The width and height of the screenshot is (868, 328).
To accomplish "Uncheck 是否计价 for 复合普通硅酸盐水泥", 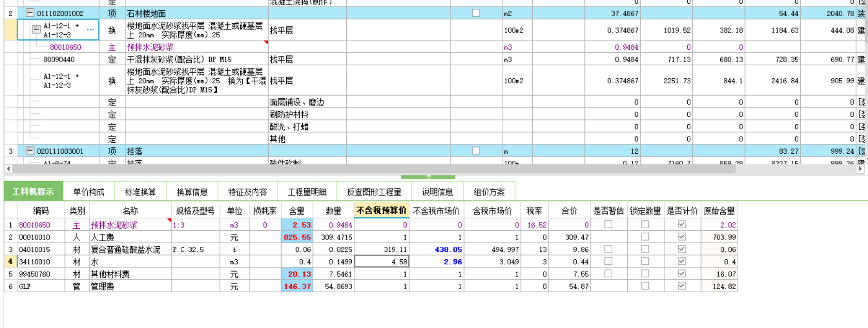I will (681, 249).
